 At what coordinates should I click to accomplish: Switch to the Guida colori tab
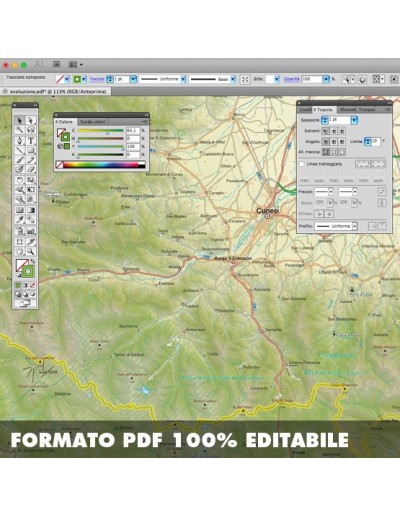click(x=93, y=122)
